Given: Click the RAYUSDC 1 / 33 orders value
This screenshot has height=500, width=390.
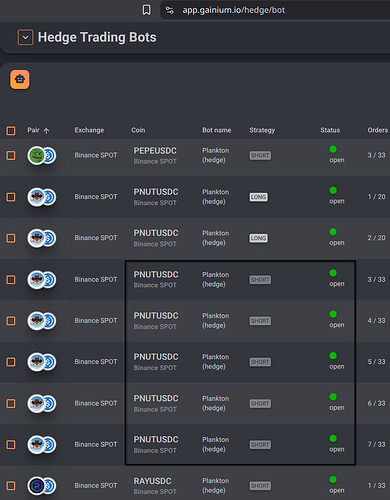Looking at the screenshot, I should click(376, 485).
